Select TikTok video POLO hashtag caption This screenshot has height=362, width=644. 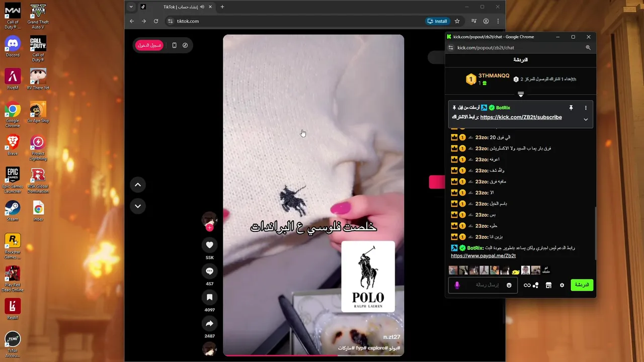369,348
